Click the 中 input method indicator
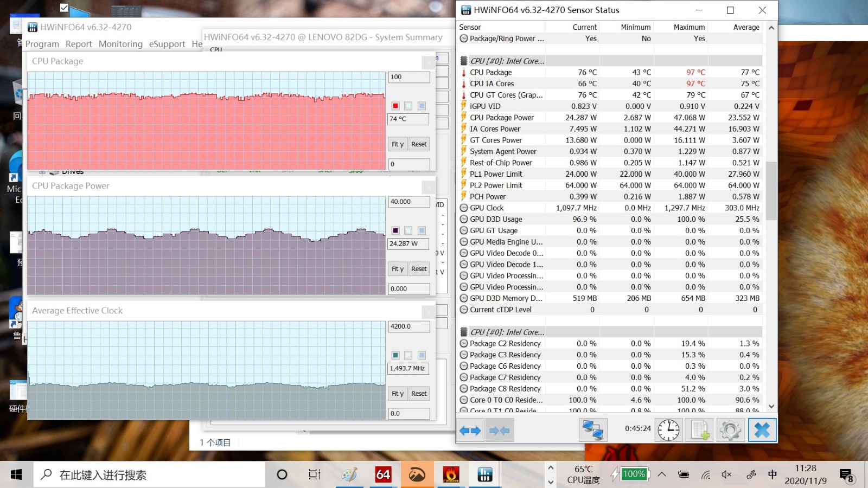This screenshot has height=488, width=868. pos(772,475)
